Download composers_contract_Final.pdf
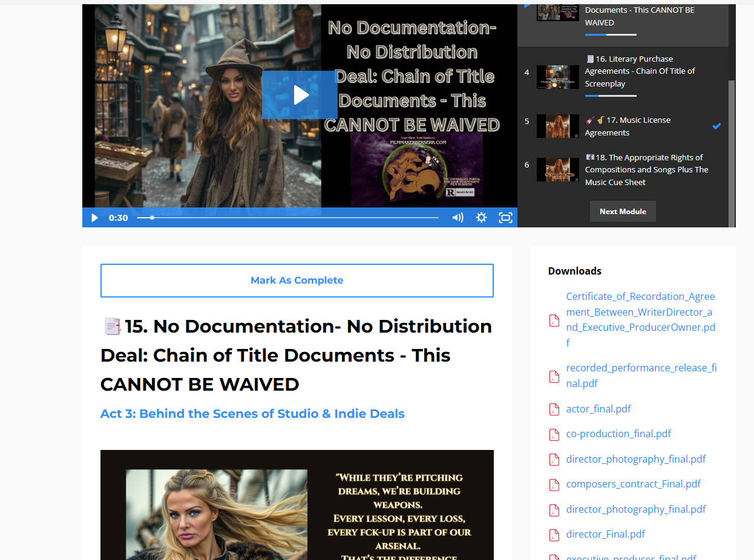This screenshot has height=560, width=754. (634, 484)
